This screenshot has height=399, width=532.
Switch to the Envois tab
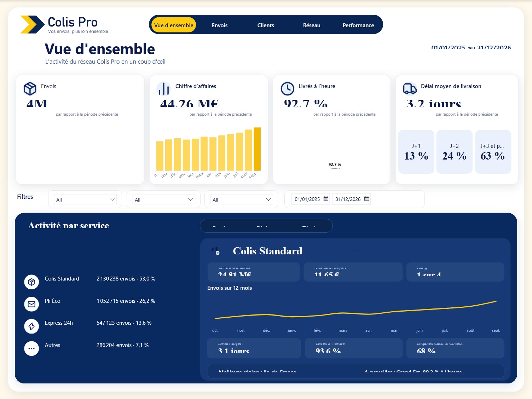tap(220, 25)
